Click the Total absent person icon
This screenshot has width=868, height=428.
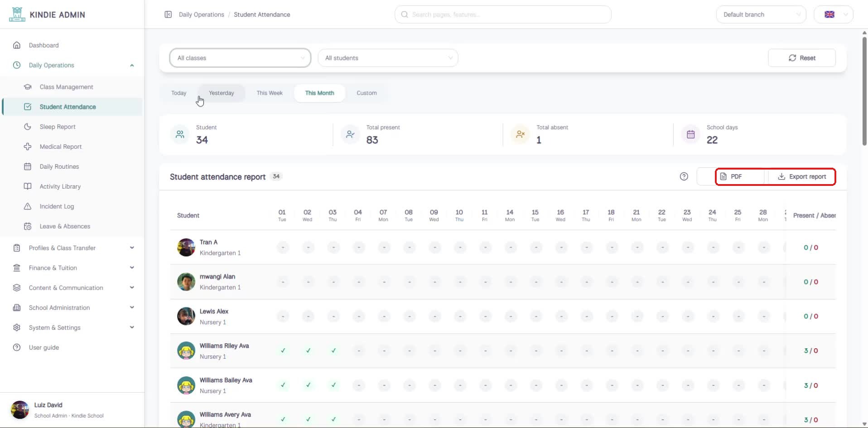(x=521, y=135)
